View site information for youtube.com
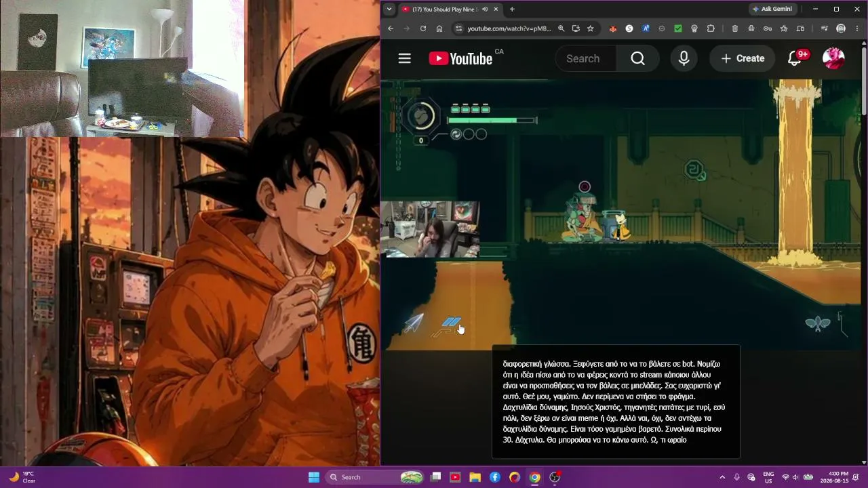 (x=458, y=28)
